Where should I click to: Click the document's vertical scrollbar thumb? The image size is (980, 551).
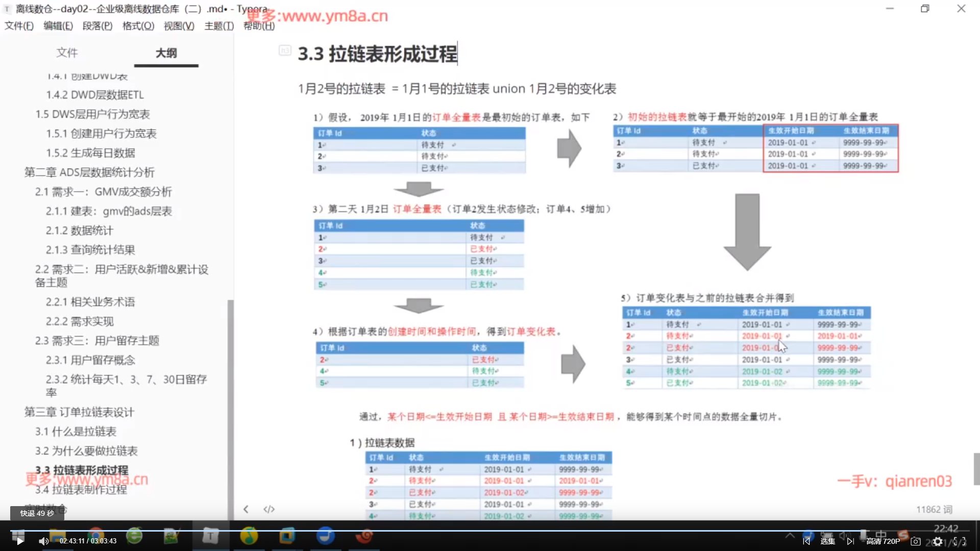pyautogui.click(x=976, y=468)
